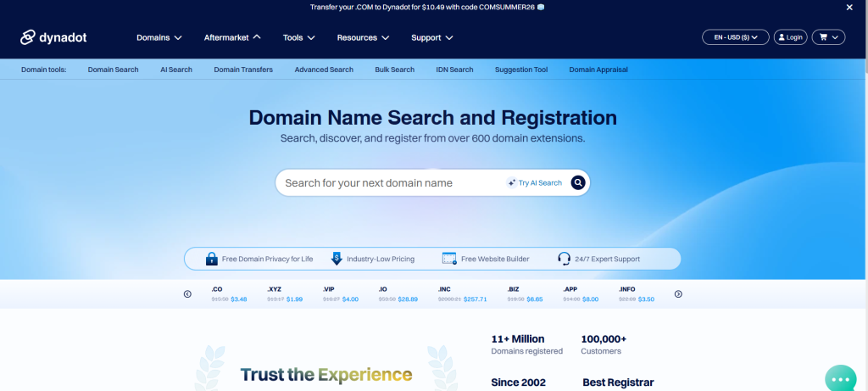Click the Dynadot logo
The width and height of the screenshot is (868, 391).
pyautogui.click(x=53, y=37)
